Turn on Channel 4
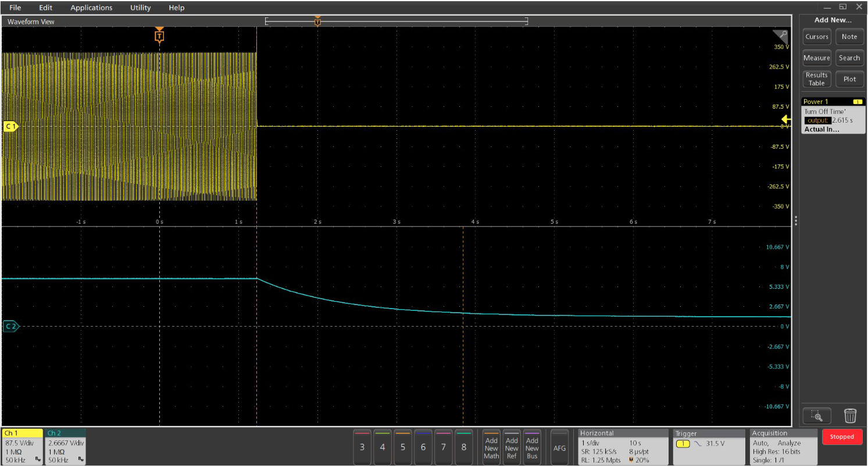The image size is (868, 466). [x=382, y=447]
